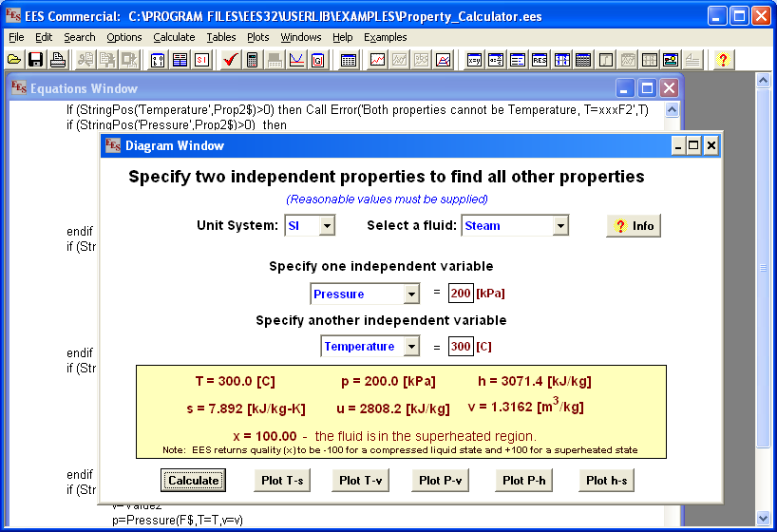The image size is (777, 532).
Task: Open the Equations Window x=y toolbar icon
Action: point(474,60)
